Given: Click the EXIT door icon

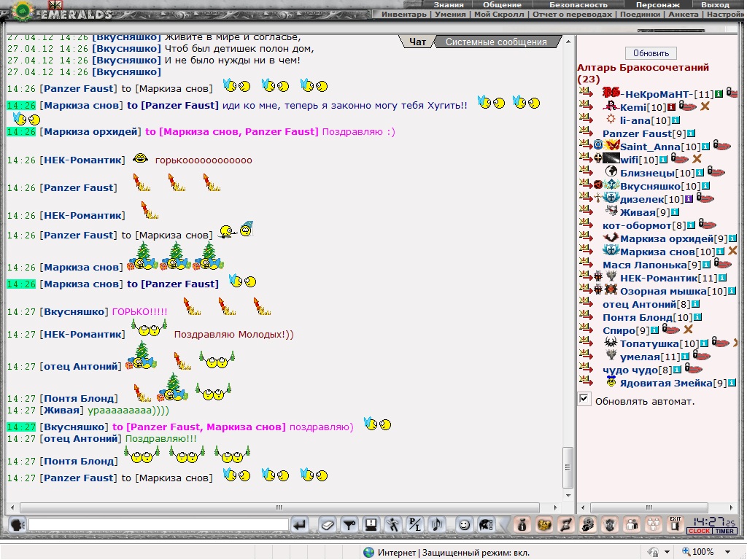Looking at the screenshot, I should pyautogui.click(x=675, y=524).
